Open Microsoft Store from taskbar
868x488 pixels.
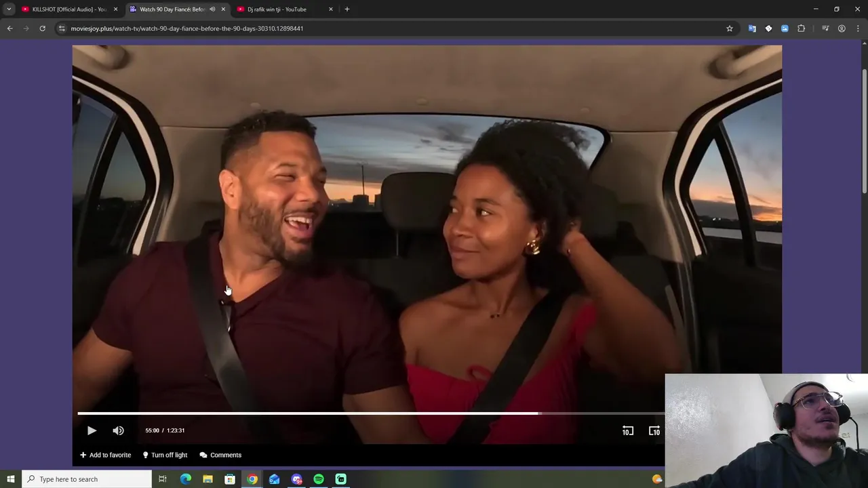pyautogui.click(x=230, y=479)
